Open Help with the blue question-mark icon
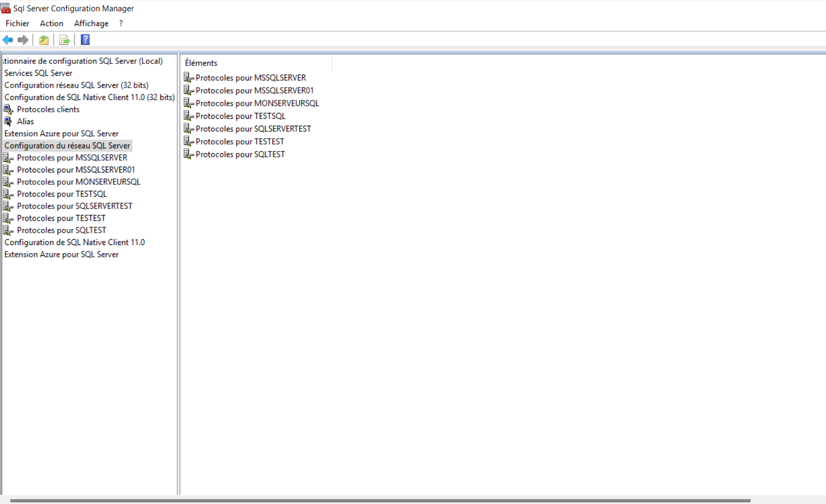The height and width of the screenshot is (504, 826). (x=85, y=40)
